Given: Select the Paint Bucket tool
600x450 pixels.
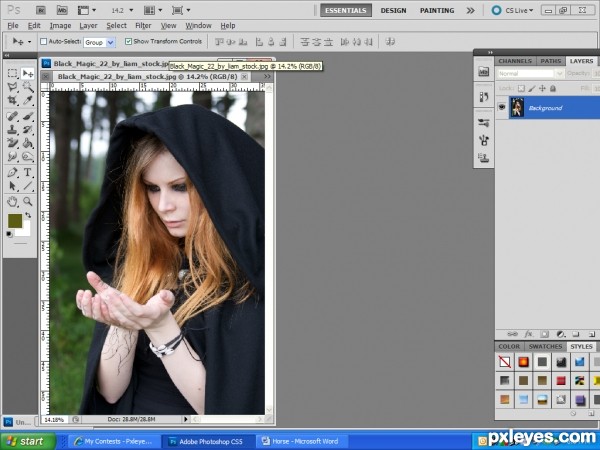Looking at the screenshot, I should (x=28, y=143).
